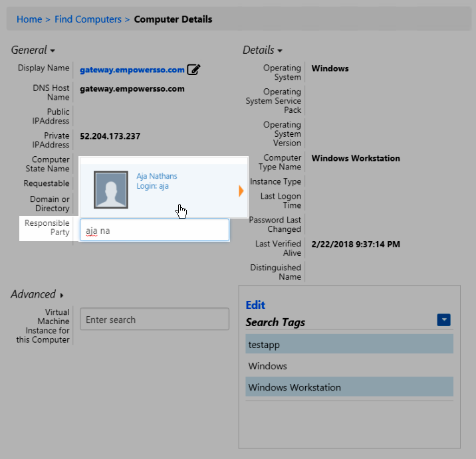476x459 pixels.
Task: Navigate to Find Computers breadcrumb link
Action: (x=88, y=19)
